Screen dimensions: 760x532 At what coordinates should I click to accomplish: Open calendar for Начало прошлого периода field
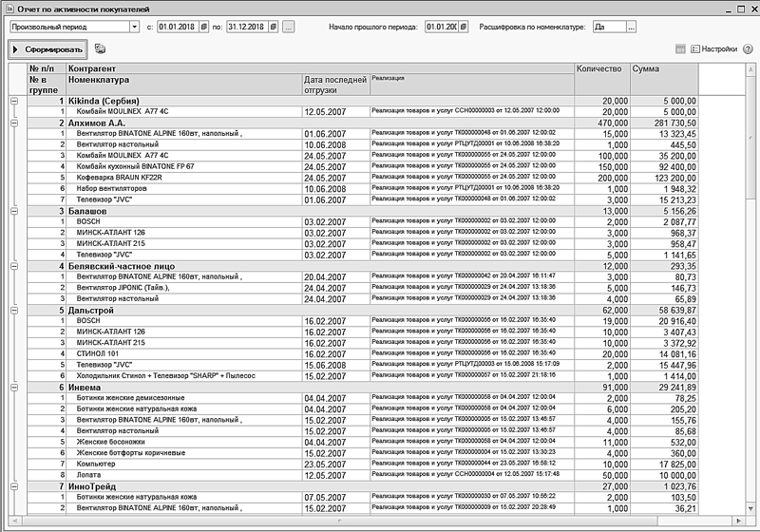click(x=464, y=27)
